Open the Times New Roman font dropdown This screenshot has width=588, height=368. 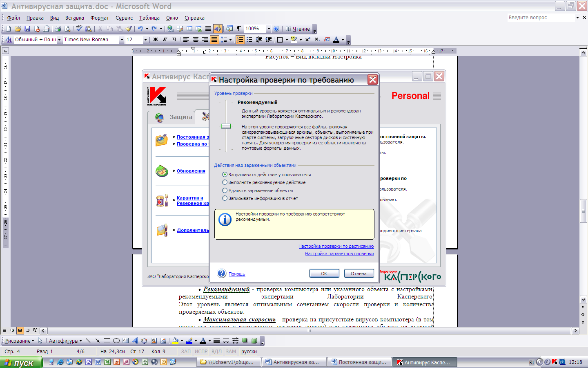coord(122,40)
